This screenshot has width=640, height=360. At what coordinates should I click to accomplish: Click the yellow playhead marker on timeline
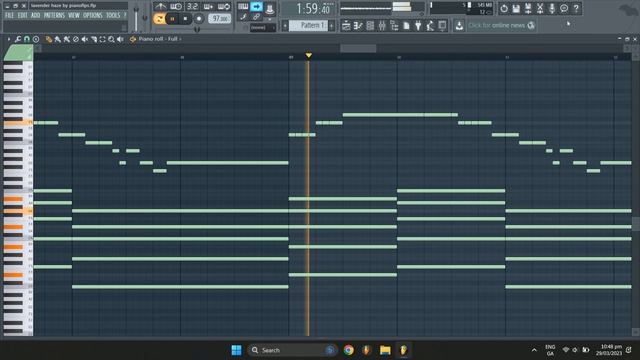coord(309,55)
